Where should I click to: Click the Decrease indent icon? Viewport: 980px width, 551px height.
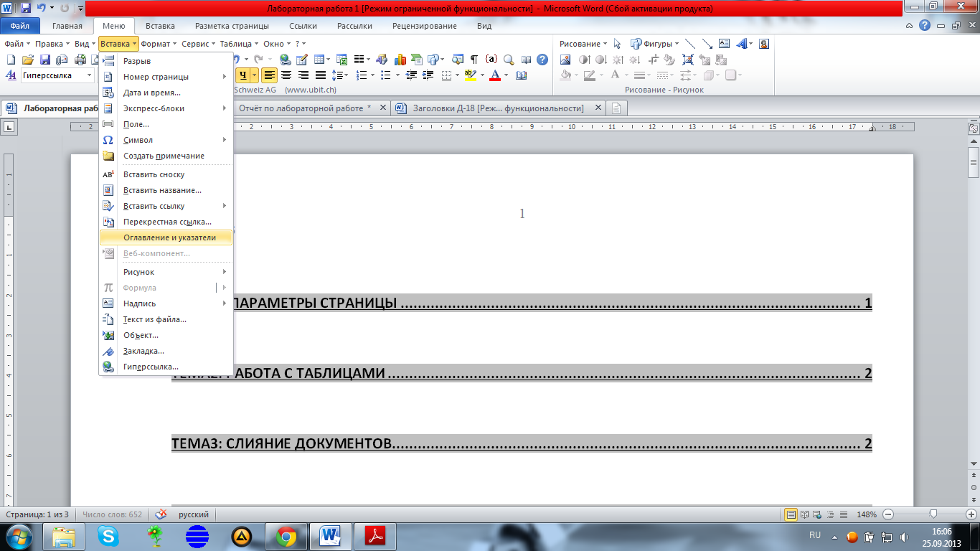411,75
